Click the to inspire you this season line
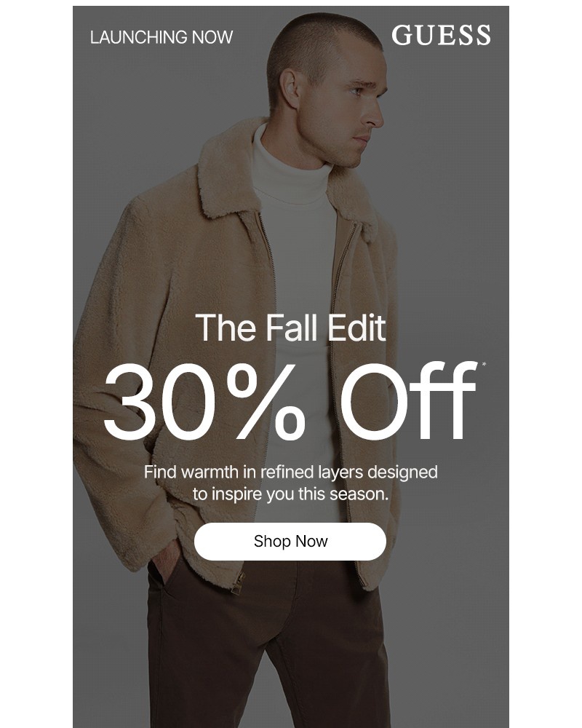Viewport: 582px width, 728px height. 290,494
